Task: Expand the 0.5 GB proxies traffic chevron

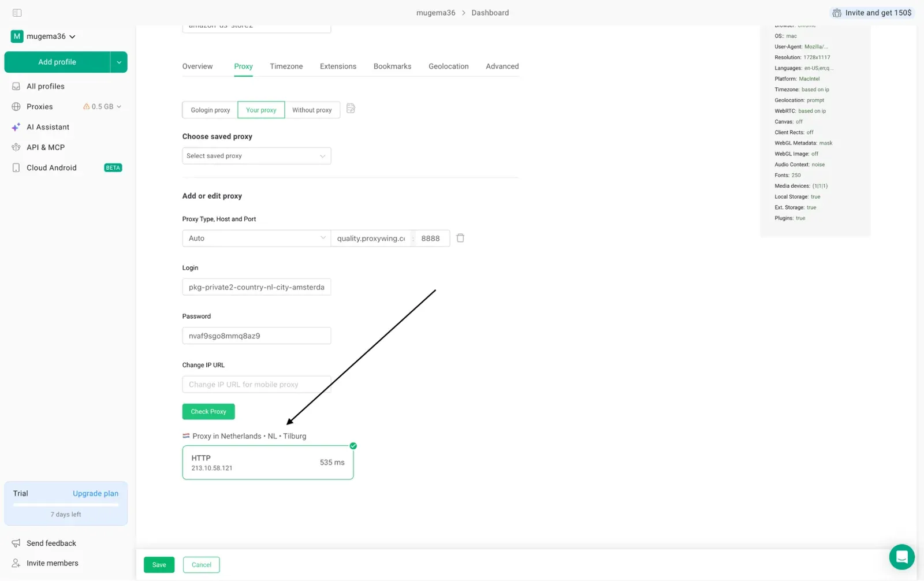Action: point(119,106)
